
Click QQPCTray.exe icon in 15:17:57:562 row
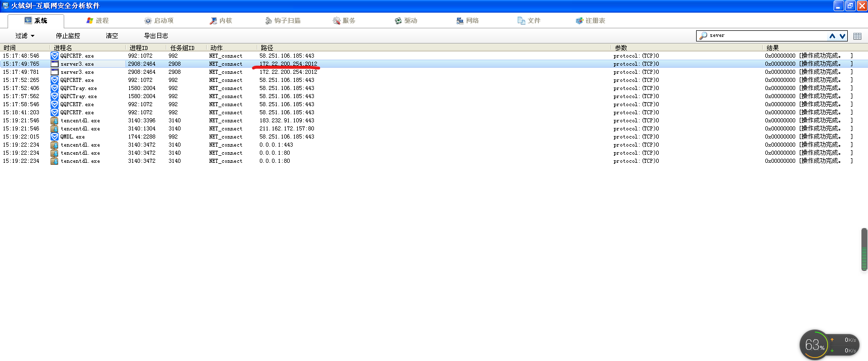point(55,96)
